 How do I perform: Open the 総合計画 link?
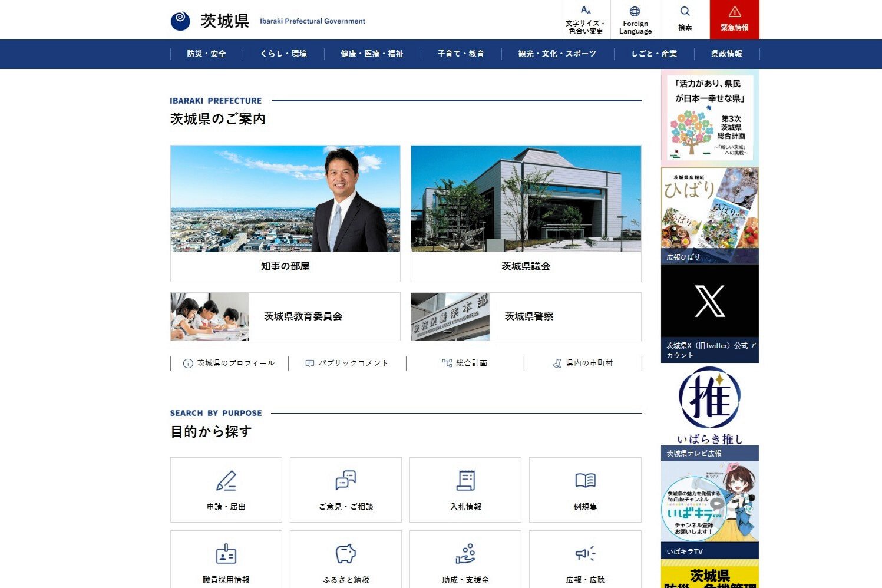click(x=471, y=364)
